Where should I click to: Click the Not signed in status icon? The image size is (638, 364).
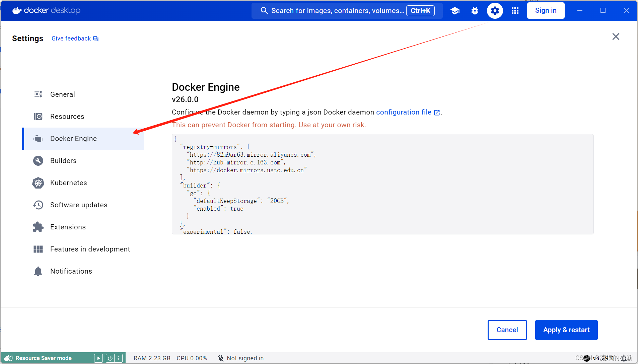[220, 358]
